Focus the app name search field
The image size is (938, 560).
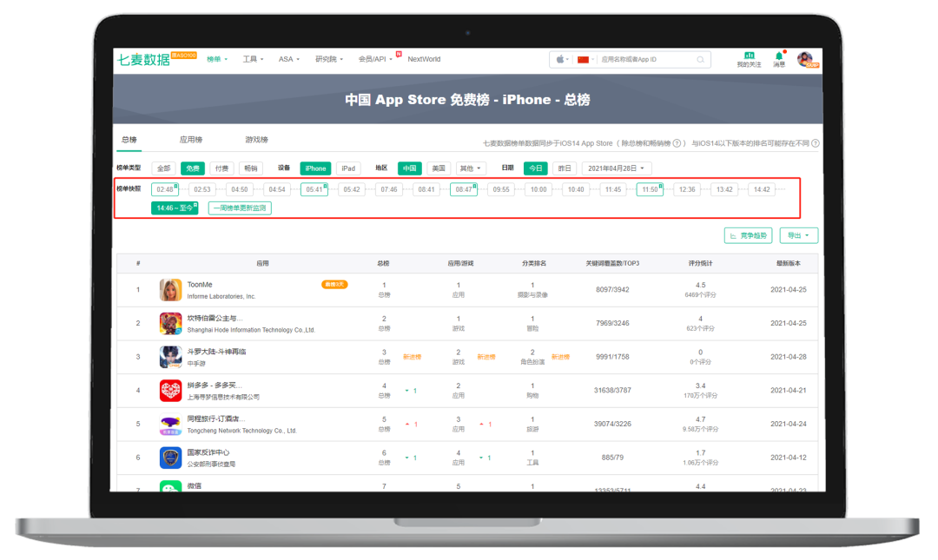646,59
